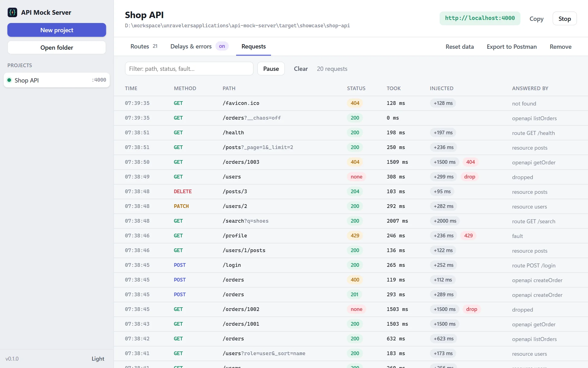This screenshot has width=588, height=368.
Task: Click the v0.1.0 version label
Action: [12, 358]
